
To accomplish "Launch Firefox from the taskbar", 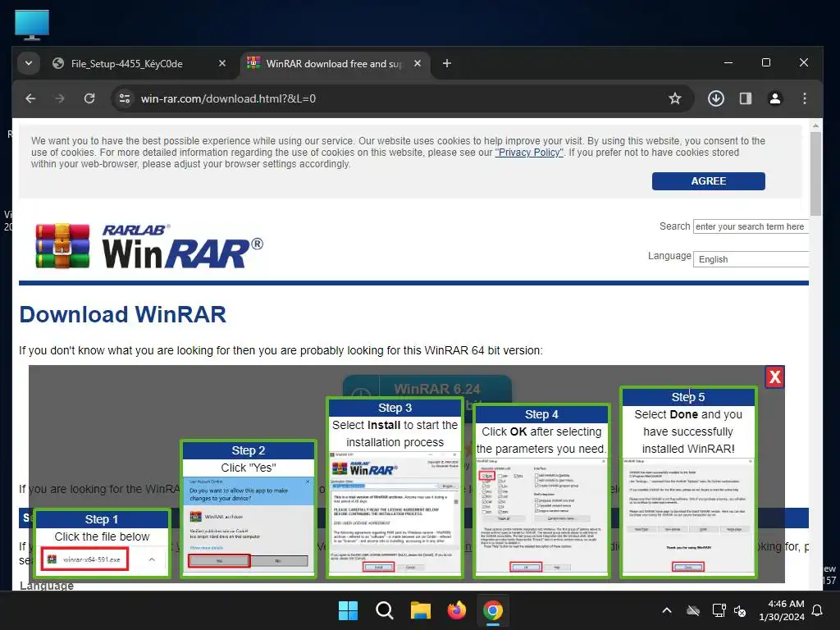I will click(x=456, y=610).
